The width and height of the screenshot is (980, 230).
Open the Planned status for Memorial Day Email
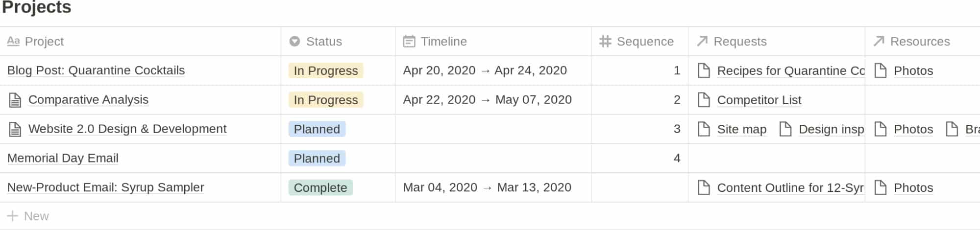317,158
